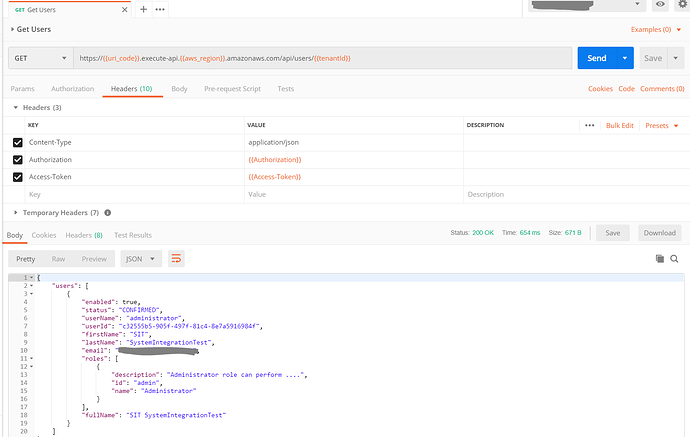Click the Temporary Headers info icon
The width and height of the screenshot is (690, 437).
pyautogui.click(x=107, y=213)
